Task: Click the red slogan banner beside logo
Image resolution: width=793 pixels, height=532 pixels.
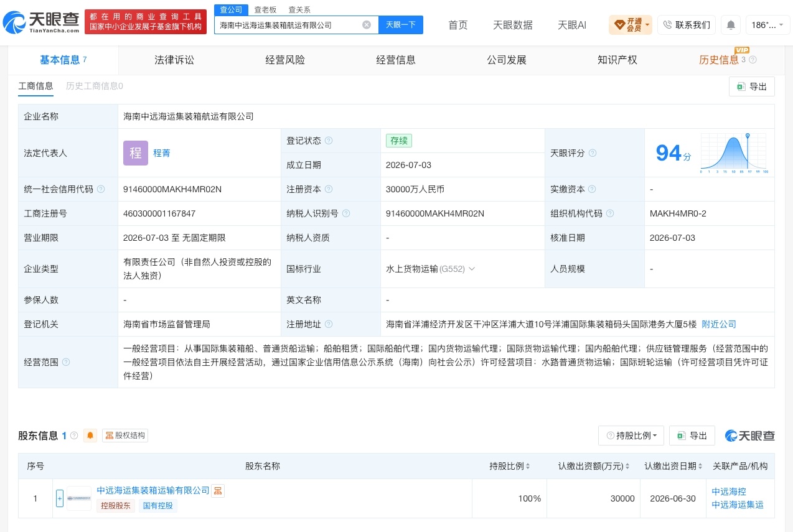Action: (146, 22)
